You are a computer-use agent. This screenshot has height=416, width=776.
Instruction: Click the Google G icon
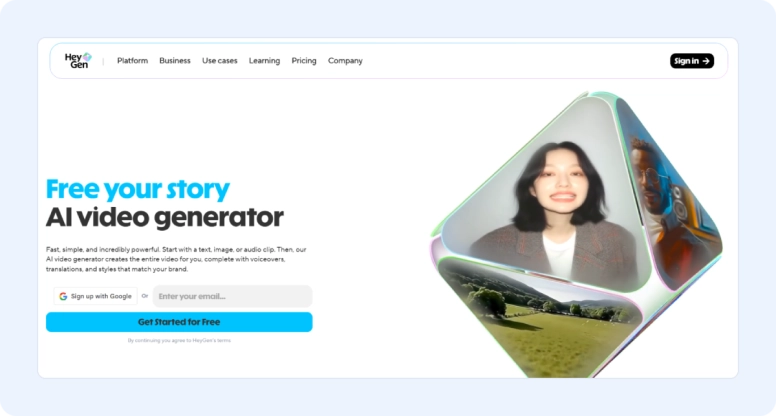(x=63, y=296)
